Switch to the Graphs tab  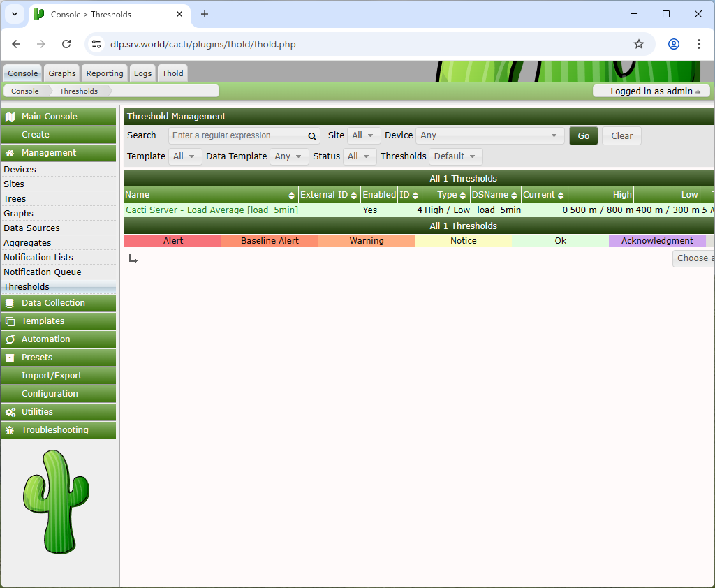pyautogui.click(x=62, y=73)
